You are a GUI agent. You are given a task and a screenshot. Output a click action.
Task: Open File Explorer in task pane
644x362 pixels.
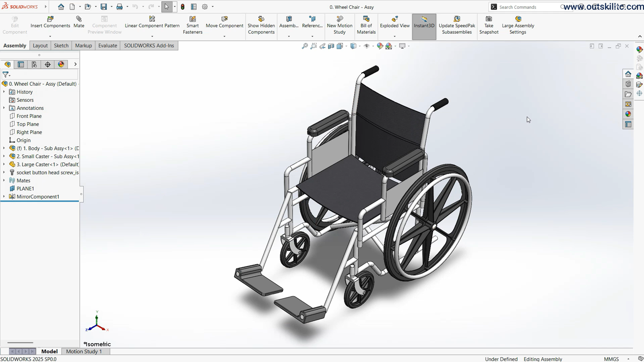628,94
